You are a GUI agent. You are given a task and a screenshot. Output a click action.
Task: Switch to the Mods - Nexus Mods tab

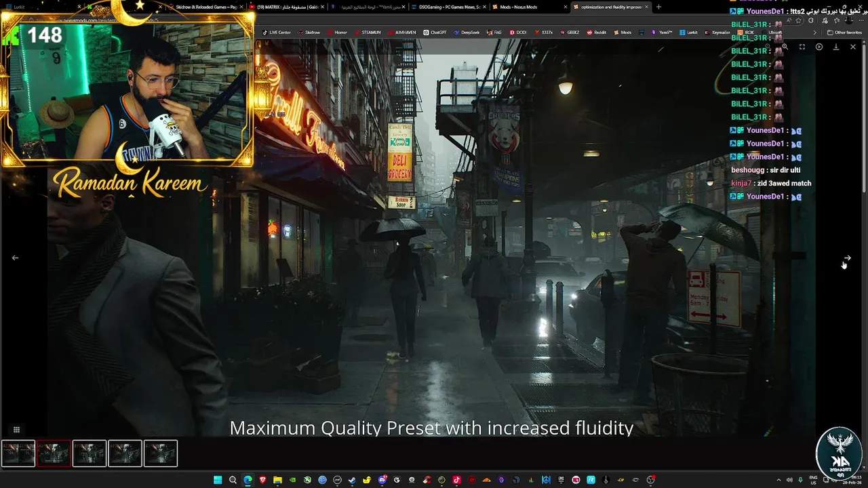click(529, 7)
